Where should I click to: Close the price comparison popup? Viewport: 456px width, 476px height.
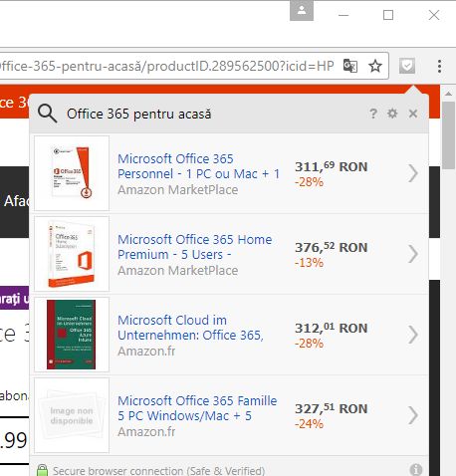click(413, 114)
